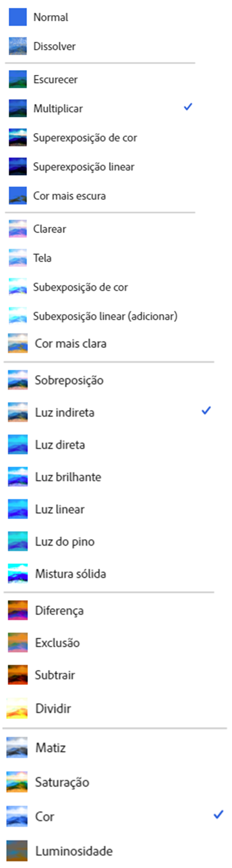
Task: Select the Exclusão blend mode
Action: click(57, 643)
